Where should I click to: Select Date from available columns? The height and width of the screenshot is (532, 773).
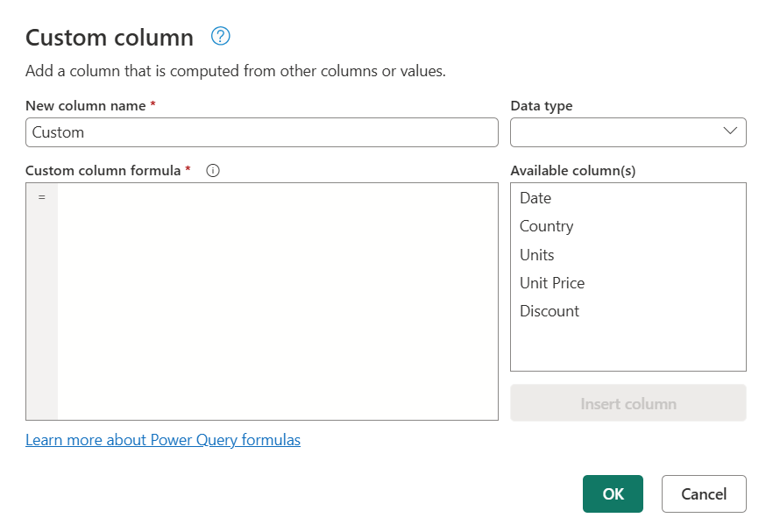[535, 198]
